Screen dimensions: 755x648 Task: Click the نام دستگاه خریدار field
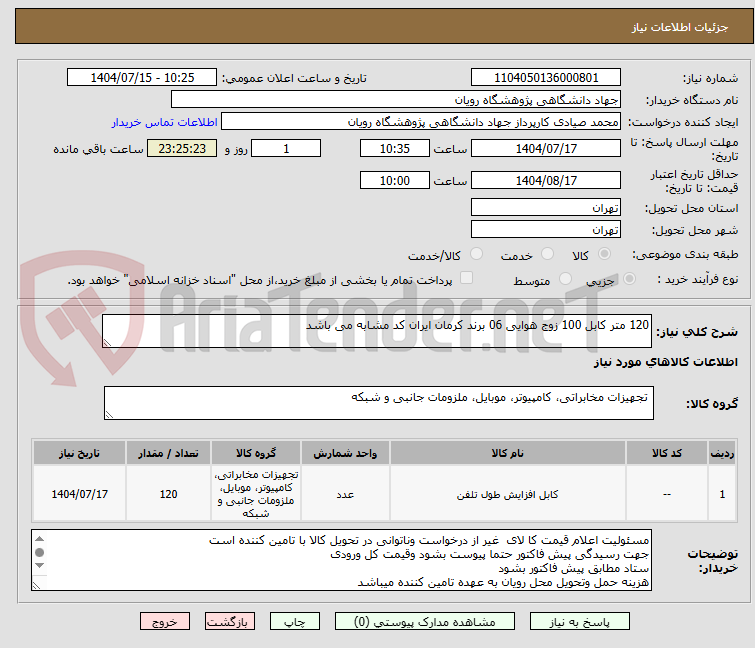(396, 100)
